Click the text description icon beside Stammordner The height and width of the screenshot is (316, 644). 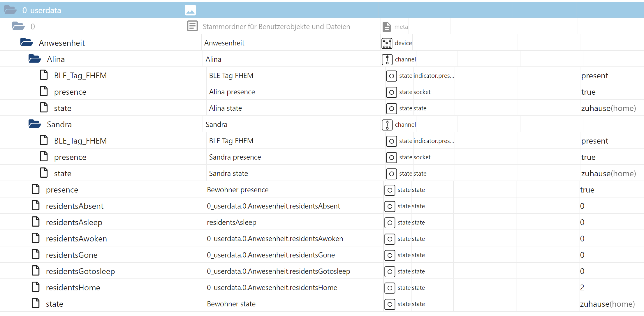pyautogui.click(x=192, y=26)
